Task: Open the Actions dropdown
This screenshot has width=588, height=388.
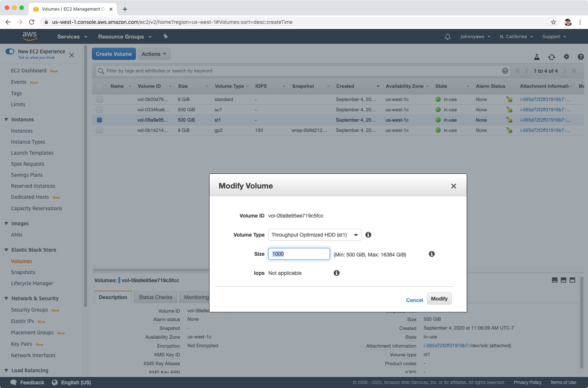Action: point(154,54)
